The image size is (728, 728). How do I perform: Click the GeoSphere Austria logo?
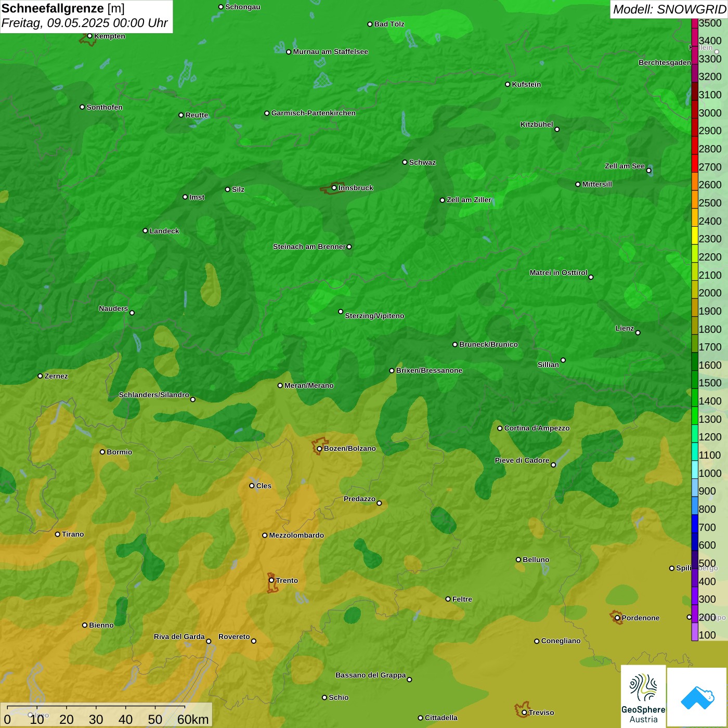[643, 696]
